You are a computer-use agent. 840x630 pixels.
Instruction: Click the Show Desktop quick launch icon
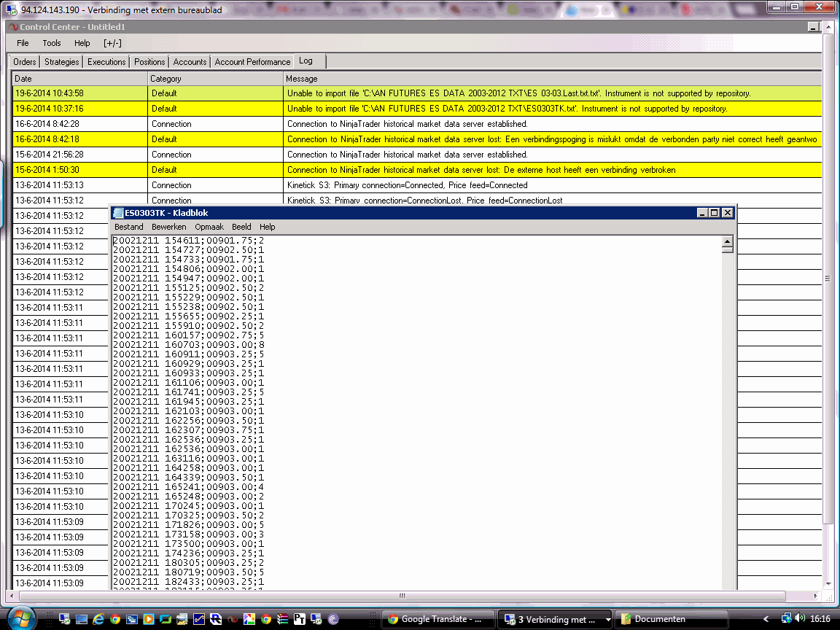tap(82, 619)
